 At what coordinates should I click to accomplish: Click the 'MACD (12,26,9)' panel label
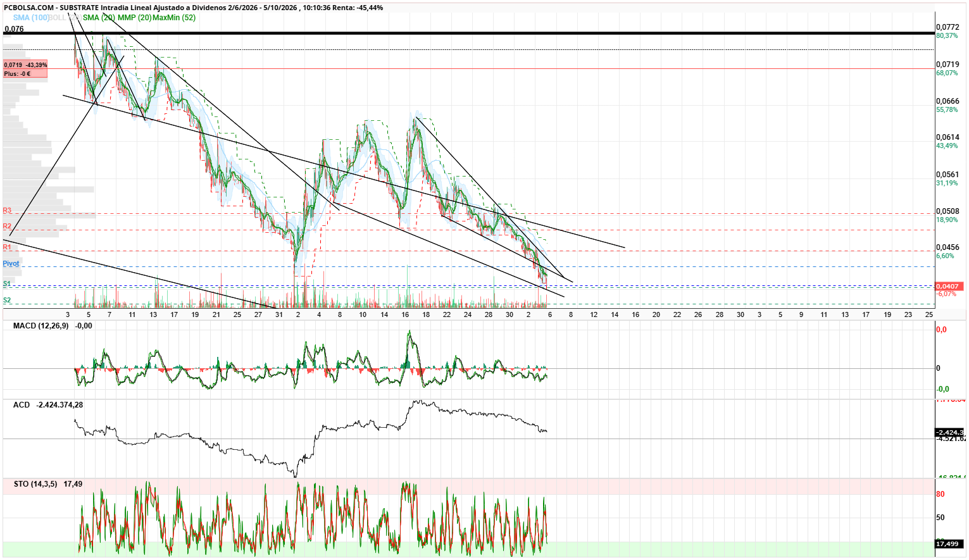(x=41, y=326)
